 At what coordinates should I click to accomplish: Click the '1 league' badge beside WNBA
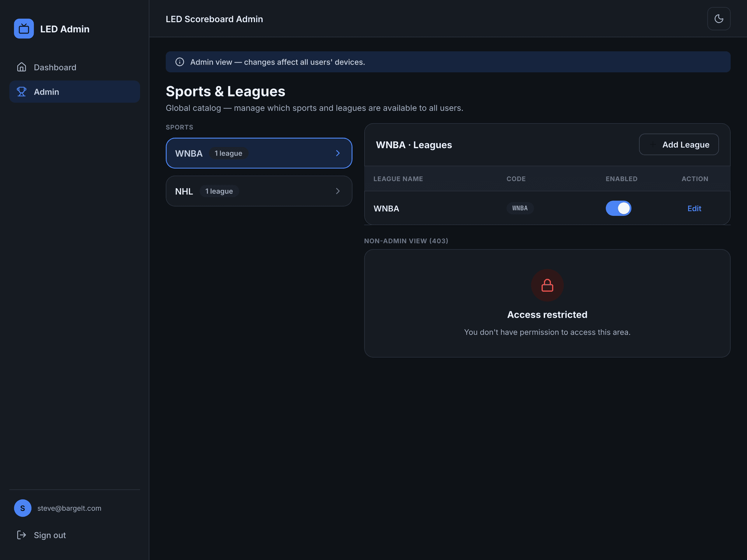tap(228, 153)
